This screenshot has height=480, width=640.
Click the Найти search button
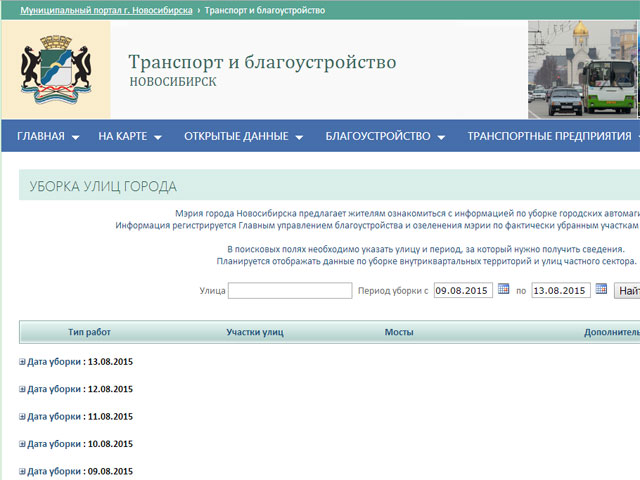tap(628, 291)
